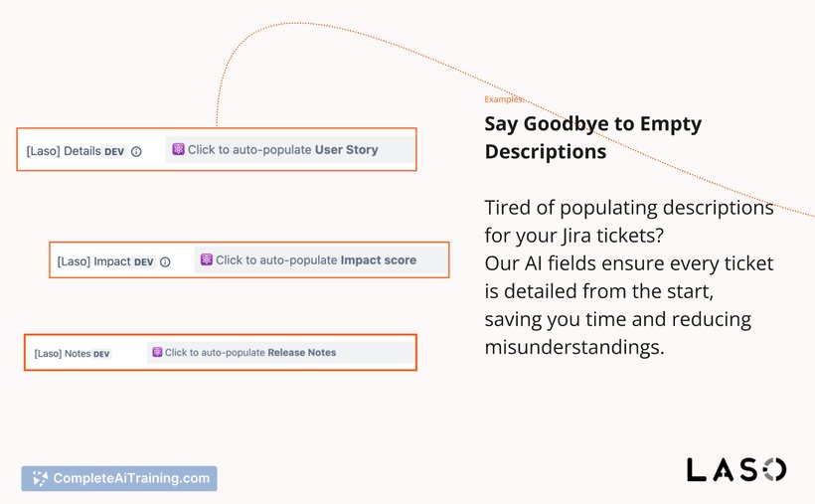The image size is (815, 504).
Task: Click the DEV badge on Laso Impact
Action: coord(143,262)
